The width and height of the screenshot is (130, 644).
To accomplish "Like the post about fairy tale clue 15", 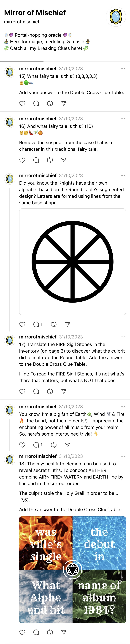I will pyautogui.click(x=22, y=104).
